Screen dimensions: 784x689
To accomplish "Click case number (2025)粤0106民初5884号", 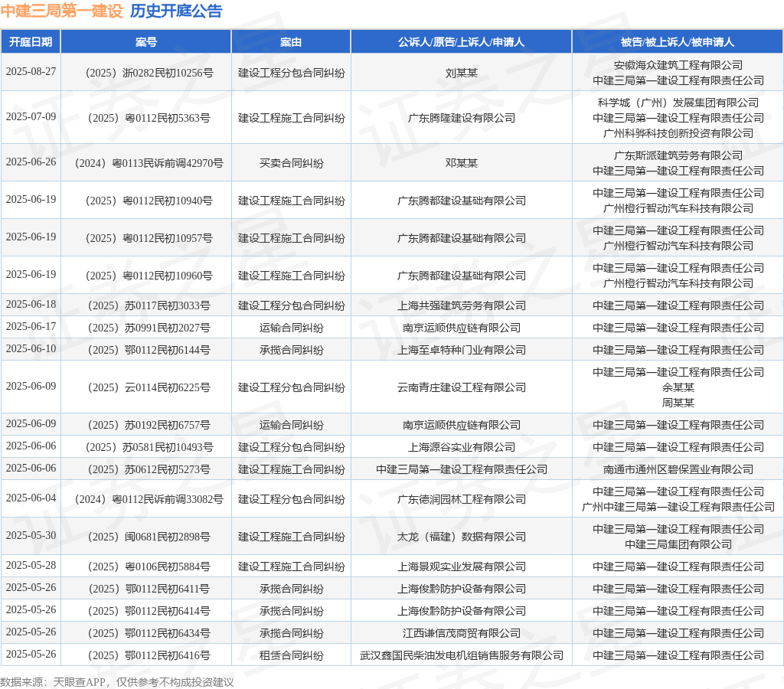I will [x=149, y=567].
